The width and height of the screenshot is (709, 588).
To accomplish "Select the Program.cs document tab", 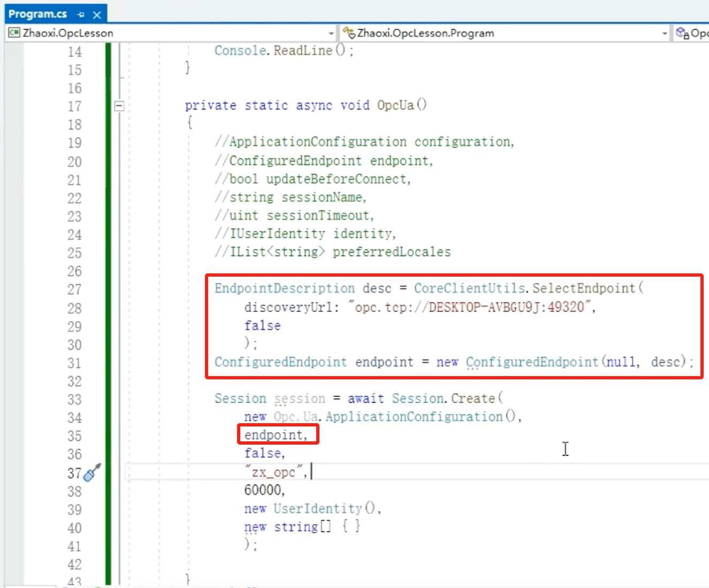I will [37, 14].
